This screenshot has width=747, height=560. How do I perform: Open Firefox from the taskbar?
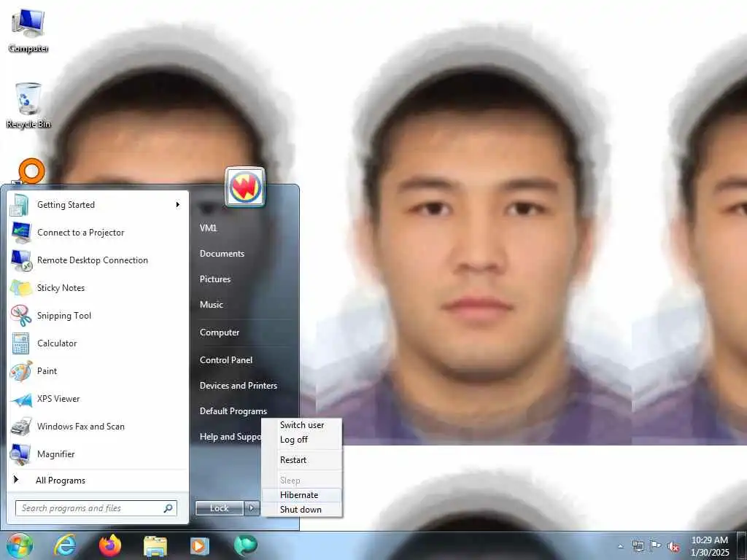coord(110,545)
